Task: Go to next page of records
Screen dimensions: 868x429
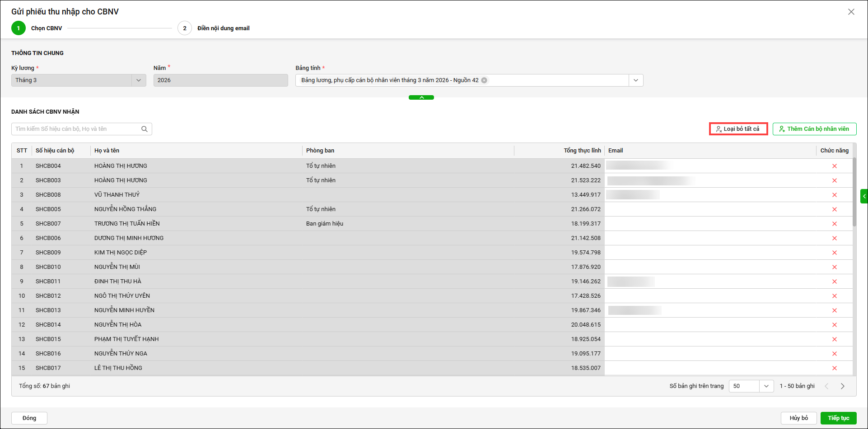Action: pos(842,386)
